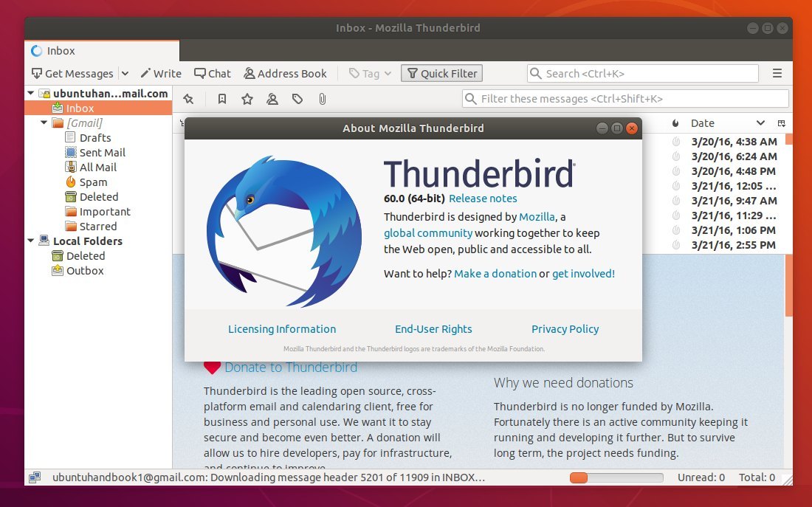
Task: Toggle junk icon for 3/20/16, 4:38 AM message
Action: tap(675, 142)
